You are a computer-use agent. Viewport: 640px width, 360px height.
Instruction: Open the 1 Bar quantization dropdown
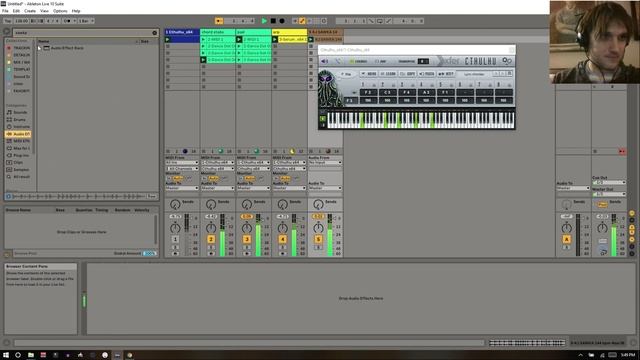click(x=86, y=21)
